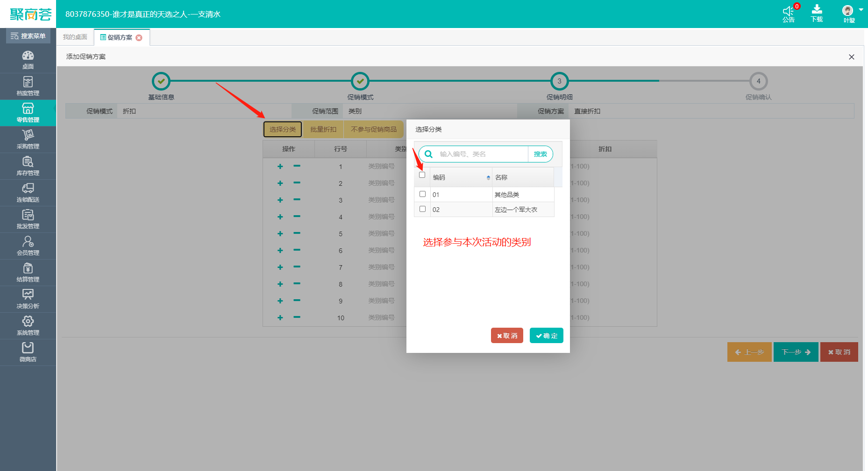Open 微商店 in the sidebar
Screen dimensions: 868x471
coord(28,352)
